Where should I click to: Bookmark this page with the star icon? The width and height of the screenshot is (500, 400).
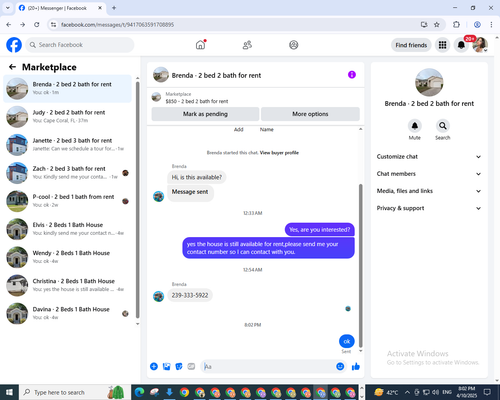click(x=437, y=25)
